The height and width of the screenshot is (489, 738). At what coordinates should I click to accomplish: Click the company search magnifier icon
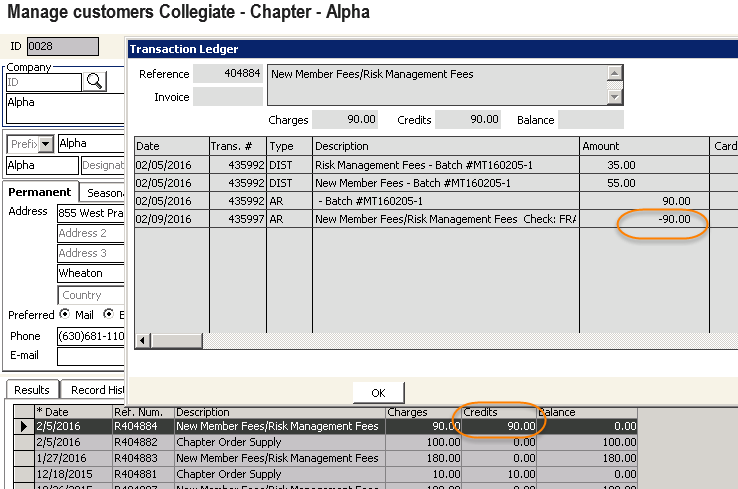(94, 82)
